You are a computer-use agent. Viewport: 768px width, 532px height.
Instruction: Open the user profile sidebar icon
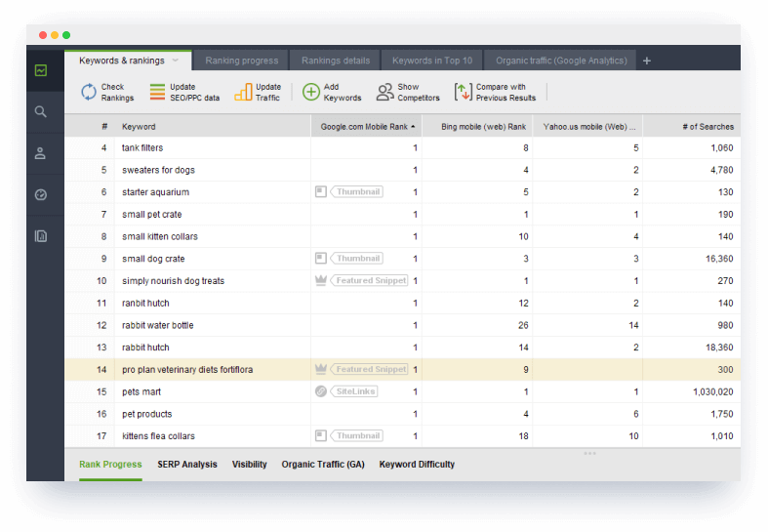coord(41,153)
